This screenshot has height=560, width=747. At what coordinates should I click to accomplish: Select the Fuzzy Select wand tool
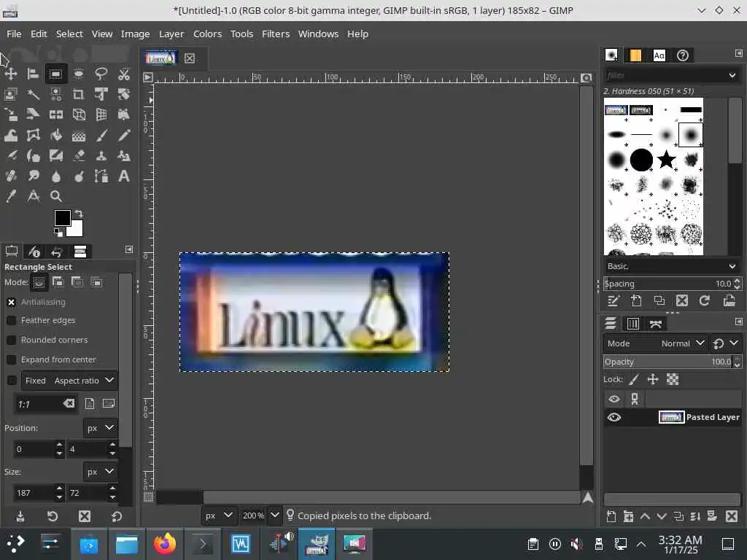pos(33,94)
